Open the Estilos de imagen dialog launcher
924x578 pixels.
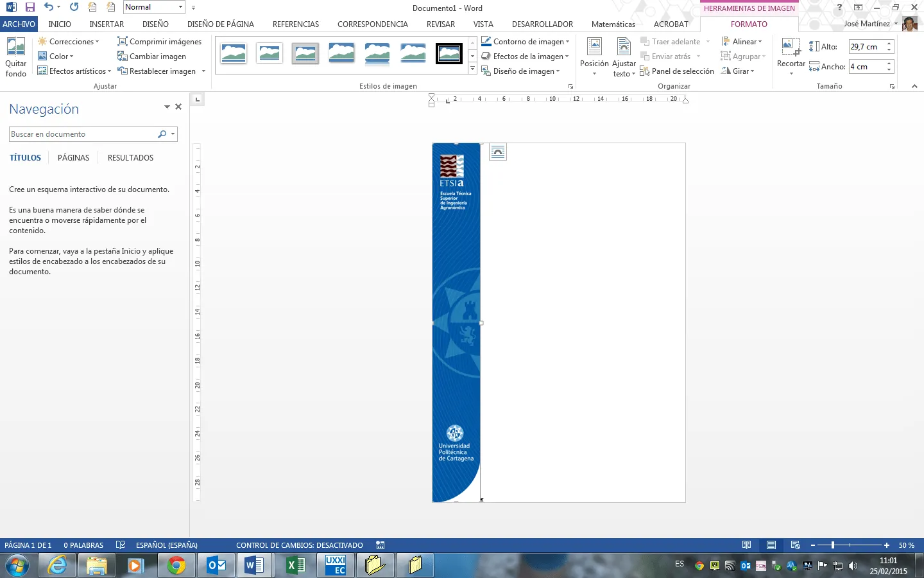pos(570,86)
